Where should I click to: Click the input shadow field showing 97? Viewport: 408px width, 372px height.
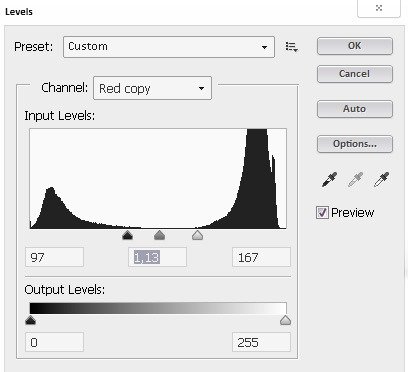point(54,257)
